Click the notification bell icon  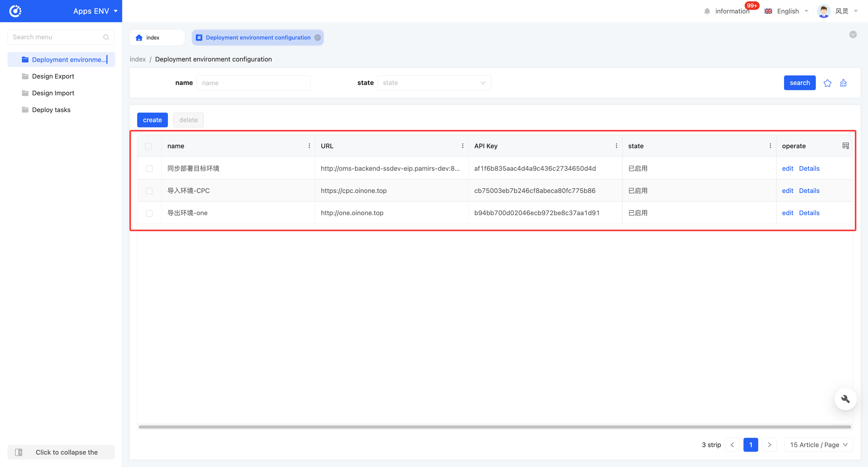click(x=707, y=11)
